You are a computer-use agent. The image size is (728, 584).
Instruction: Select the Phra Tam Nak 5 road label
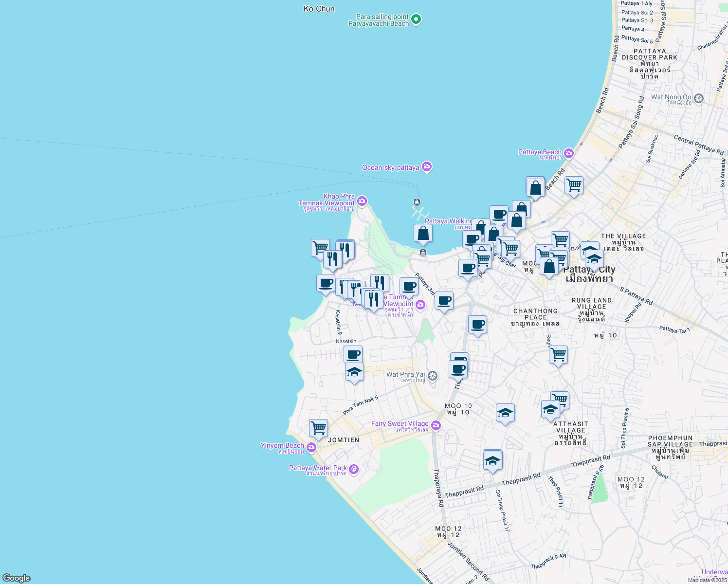tap(361, 405)
